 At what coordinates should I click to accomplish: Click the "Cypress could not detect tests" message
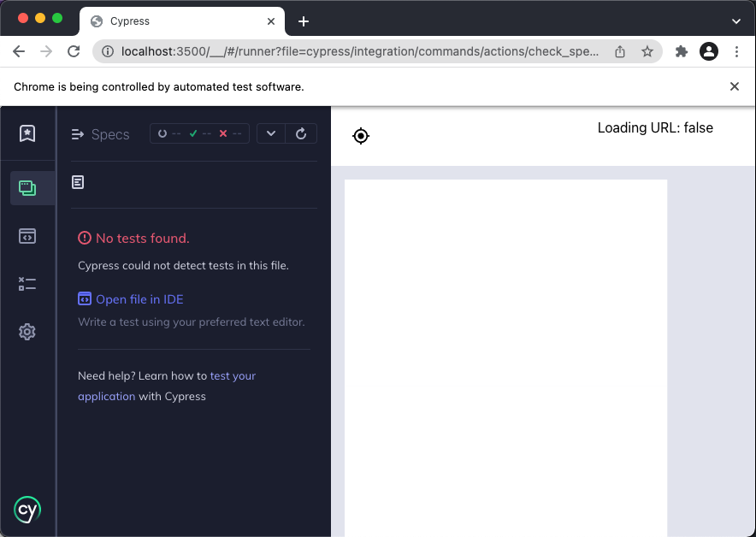pyautogui.click(x=183, y=266)
